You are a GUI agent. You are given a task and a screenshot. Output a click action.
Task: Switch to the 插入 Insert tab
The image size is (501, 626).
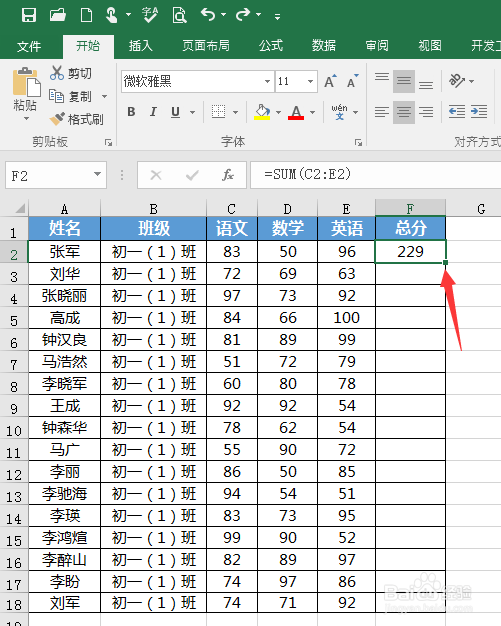(141, 46)
